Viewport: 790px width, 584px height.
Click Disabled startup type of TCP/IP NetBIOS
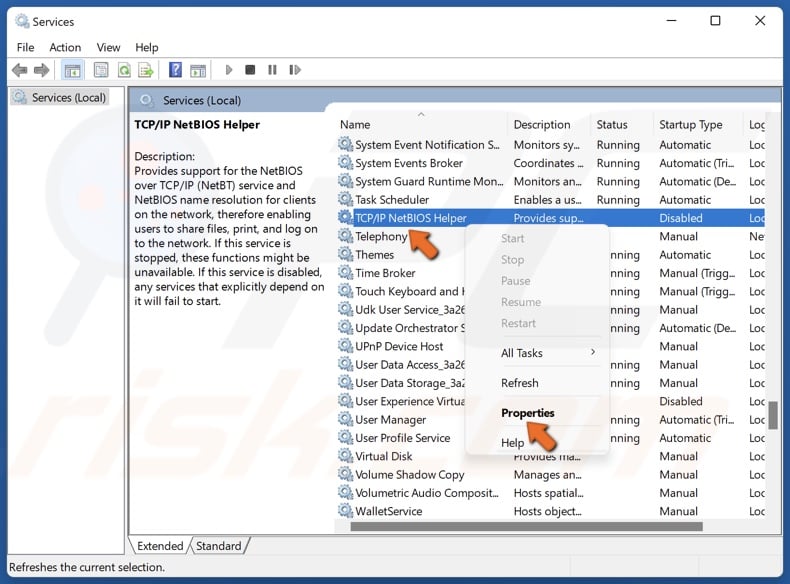(681, 218)
